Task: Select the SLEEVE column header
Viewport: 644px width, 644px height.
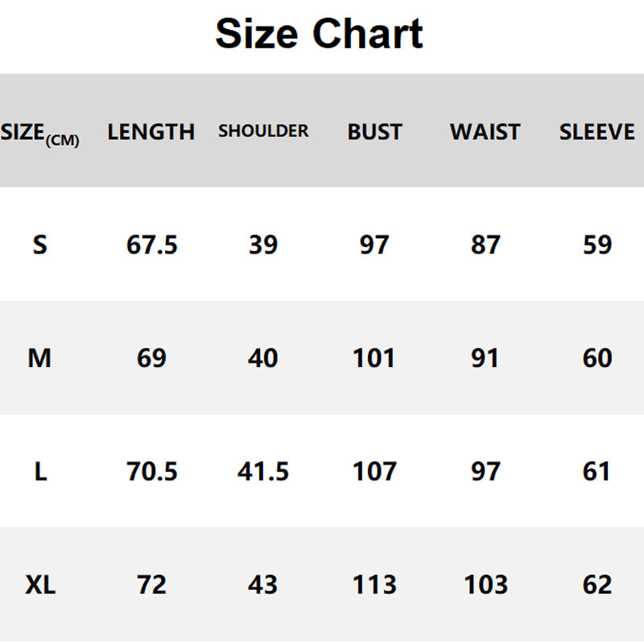Action: pyautogui.click(x=597, y=132)
